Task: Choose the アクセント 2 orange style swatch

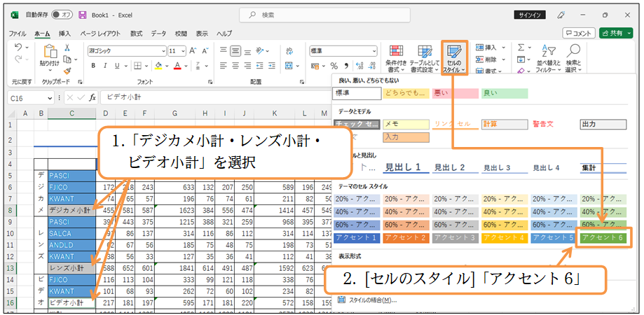Action: [x=406, y=238]
